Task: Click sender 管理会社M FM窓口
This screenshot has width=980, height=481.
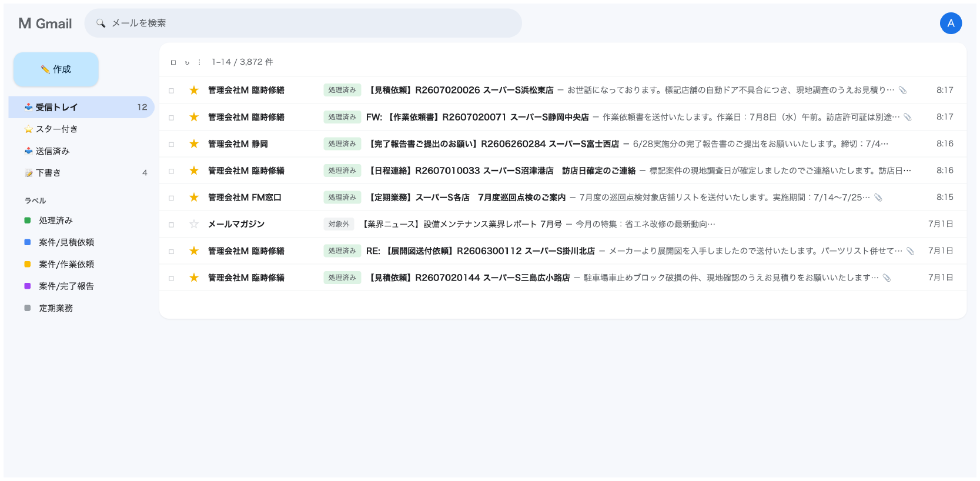Action: point(245,197)
